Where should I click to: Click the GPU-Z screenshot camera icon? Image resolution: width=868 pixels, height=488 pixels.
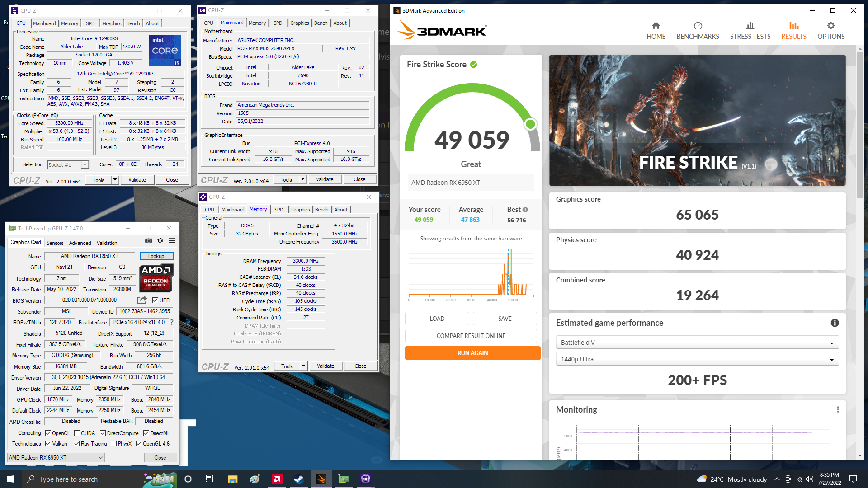click(x=149, y=240)
